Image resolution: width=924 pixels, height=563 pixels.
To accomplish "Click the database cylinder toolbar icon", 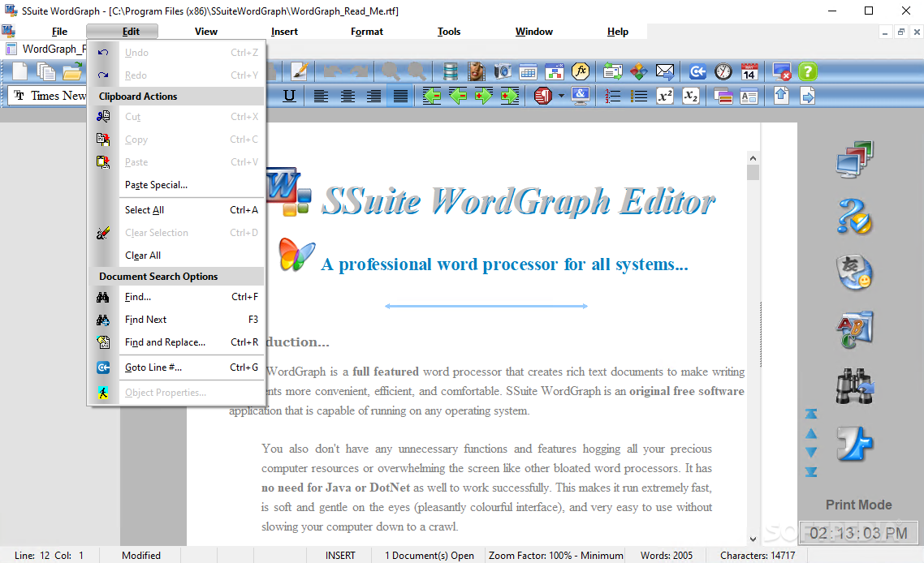I will tap(450, 72).
